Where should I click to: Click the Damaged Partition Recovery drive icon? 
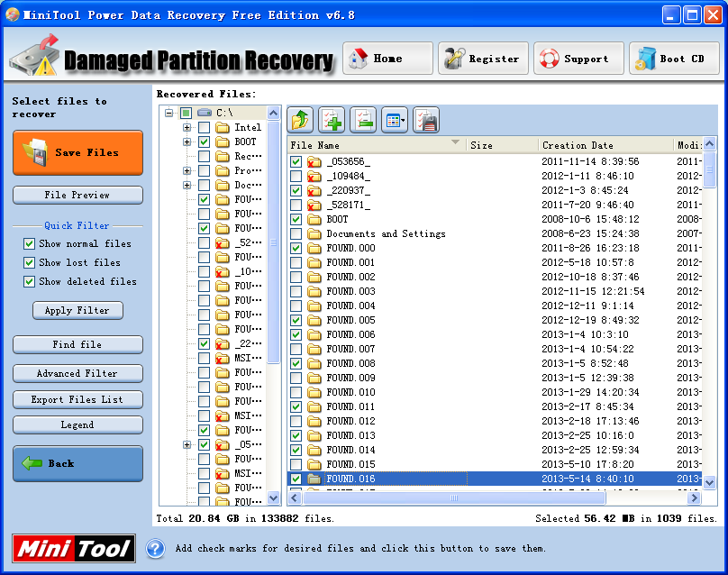tap(35, 55)
